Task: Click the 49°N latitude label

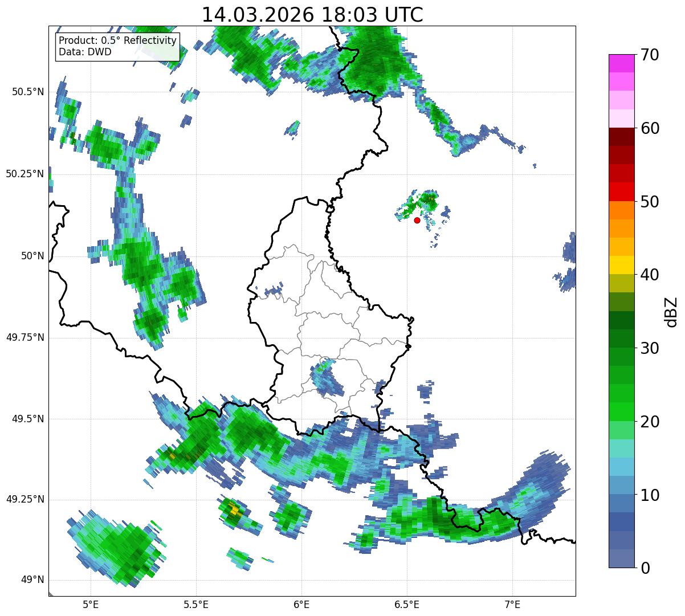Action: coord(33,580)
